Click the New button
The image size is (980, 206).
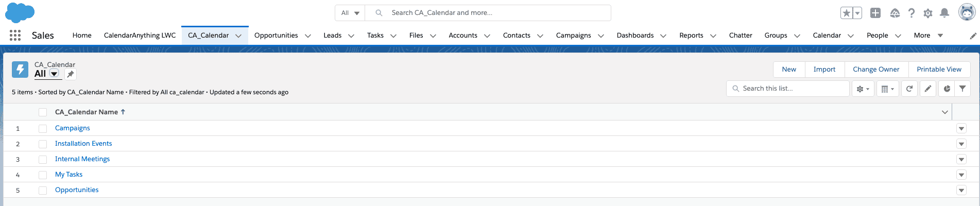pyautogui.click(x=789, y=70)
